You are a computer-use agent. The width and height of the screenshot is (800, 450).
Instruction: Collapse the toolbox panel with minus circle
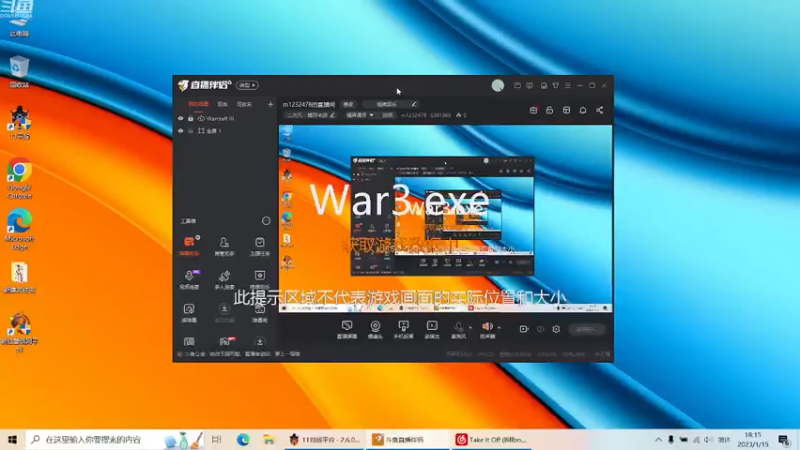tap(266, 221)
